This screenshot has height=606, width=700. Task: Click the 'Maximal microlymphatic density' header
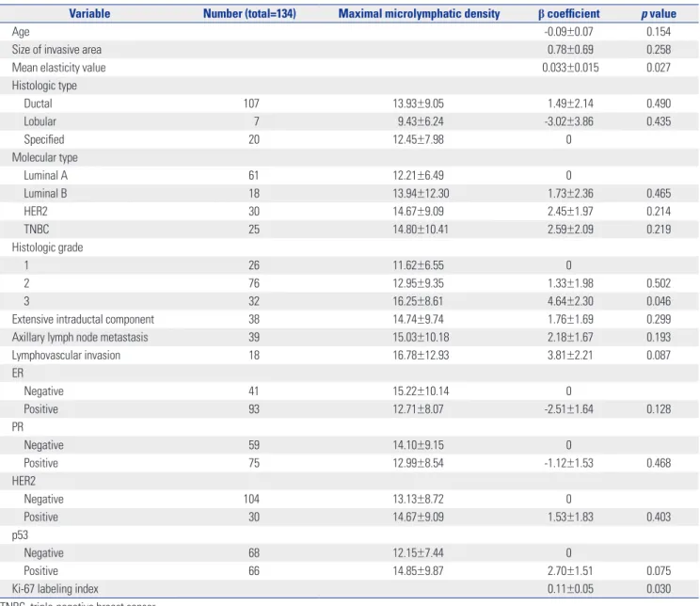click(420, 13)
